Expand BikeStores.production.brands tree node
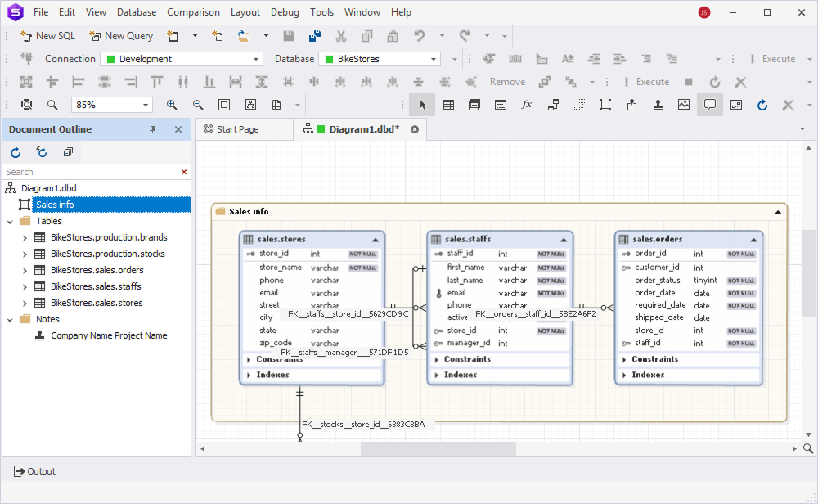Viewport: 818px width, 504px height. coord(25,238)
